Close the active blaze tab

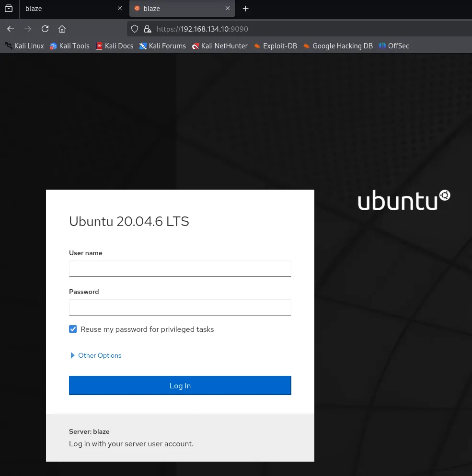tap(228, 9)
